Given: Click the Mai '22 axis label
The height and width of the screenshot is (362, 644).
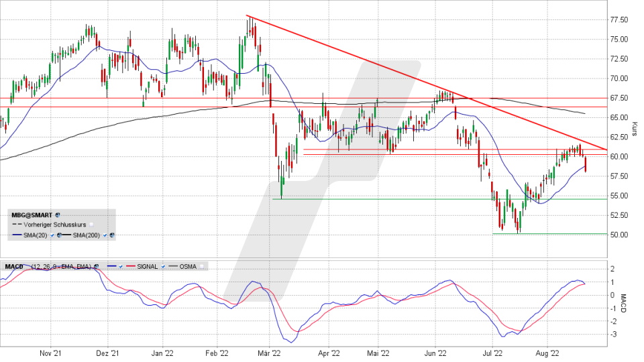Looking at the screenshot, I should [x=378, y=353].
